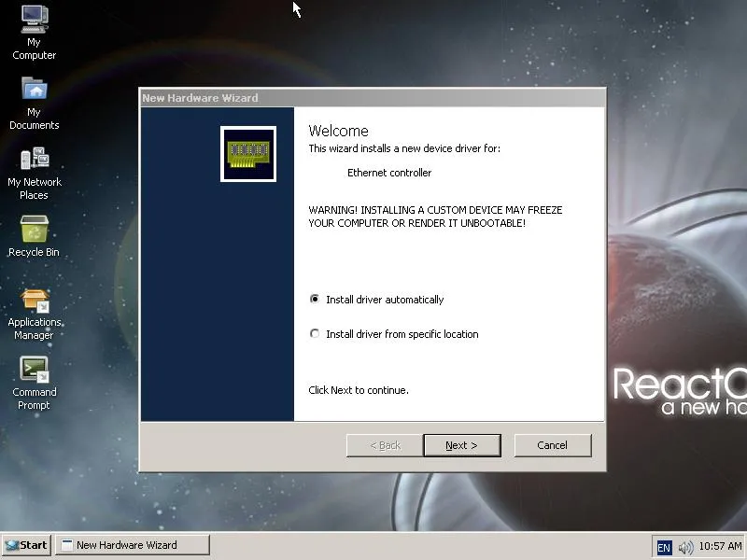The height and width of the screenshot is (560, 747).
Task: Cancel the New Hardware Wizard
Action: [553, 445]
